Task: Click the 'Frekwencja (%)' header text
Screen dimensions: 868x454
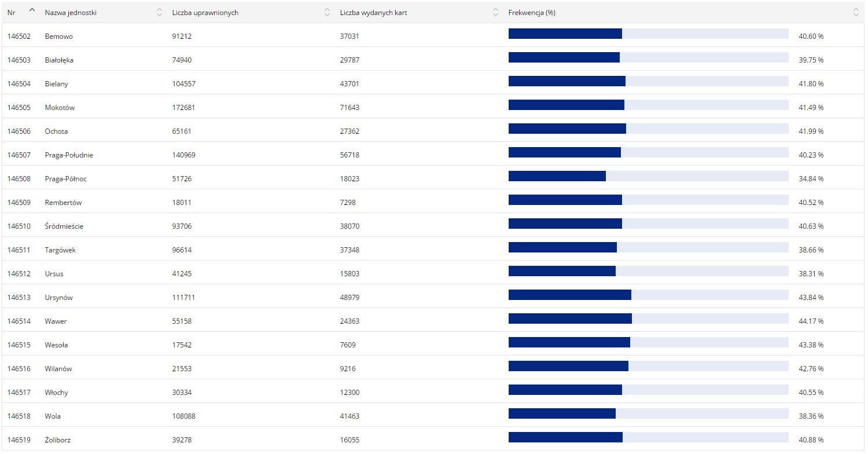Action: [x=532, y=13]
